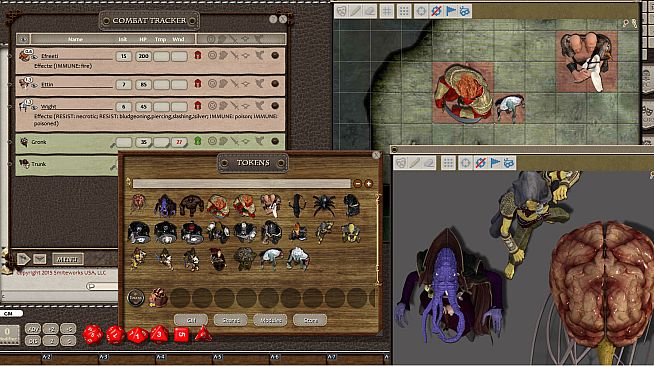Roll the red d6 cube die
This screenshot has height=366, width=654.
click(x=181, y=334)
